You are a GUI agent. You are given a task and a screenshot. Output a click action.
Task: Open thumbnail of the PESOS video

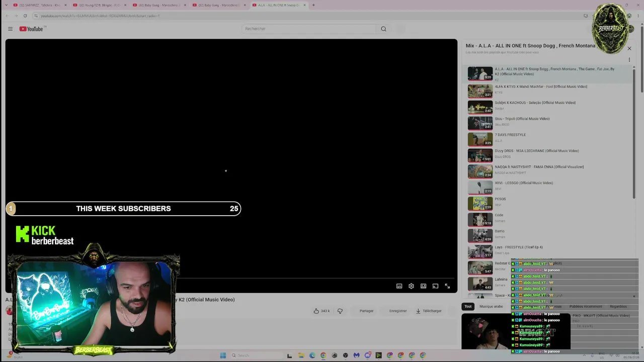[x=480, y=203]
